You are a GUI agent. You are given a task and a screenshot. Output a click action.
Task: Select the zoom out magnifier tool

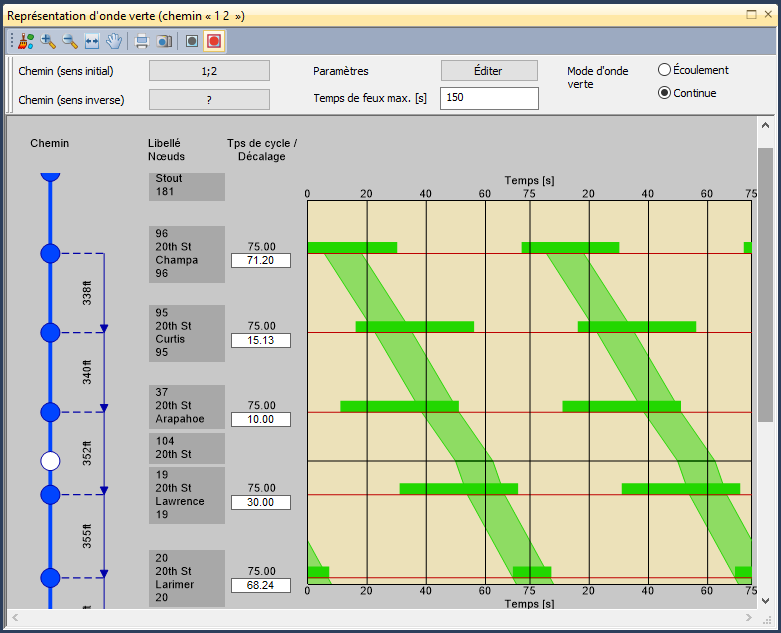pyautogui.click(x=70, y=41)
